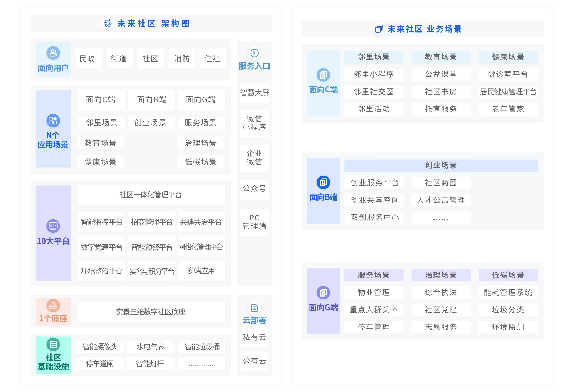Click the grid icon above N个应用场景
The width and height of the screenshot is (574, 392).
pyautogui.click(x=53, y=121)
